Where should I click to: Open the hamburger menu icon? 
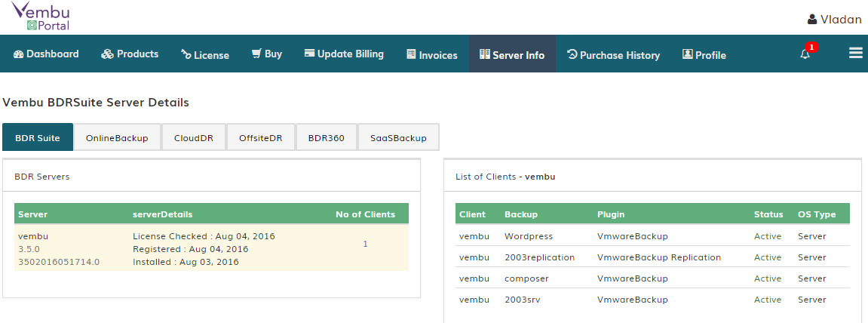856,53
